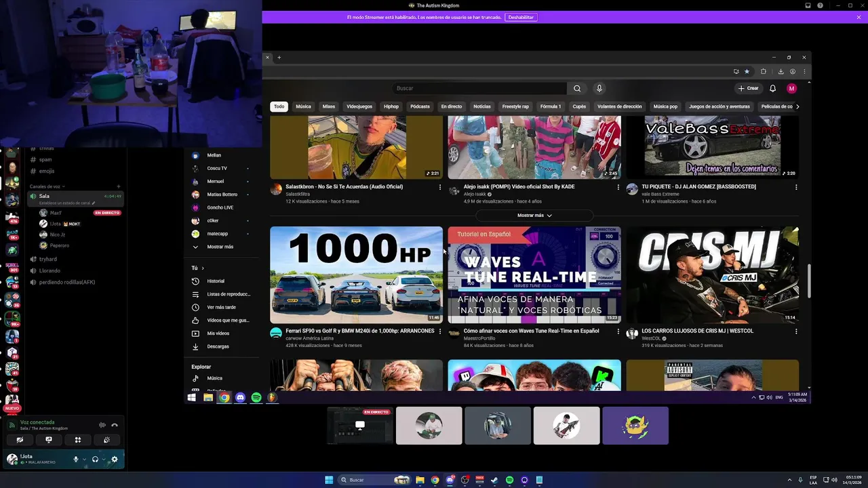868x488 pixels.
Task: Open new Chrome tab with plus
Action: tap(279, 57)
